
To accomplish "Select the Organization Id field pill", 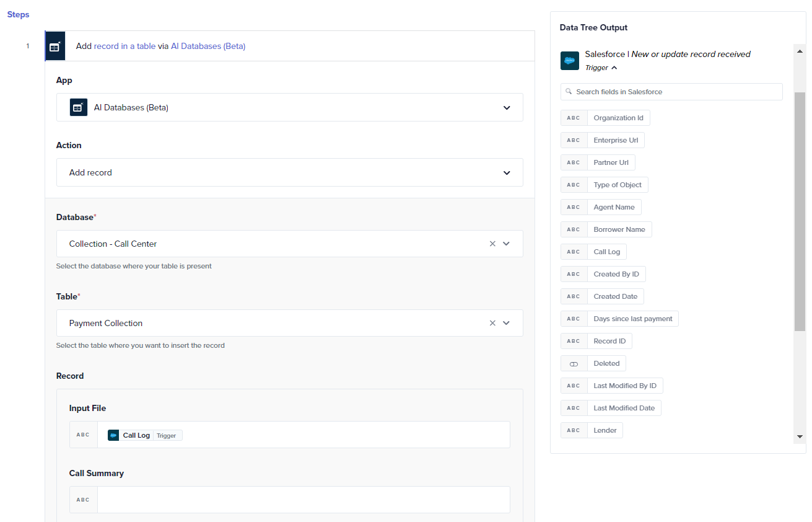I will [605, 118].
